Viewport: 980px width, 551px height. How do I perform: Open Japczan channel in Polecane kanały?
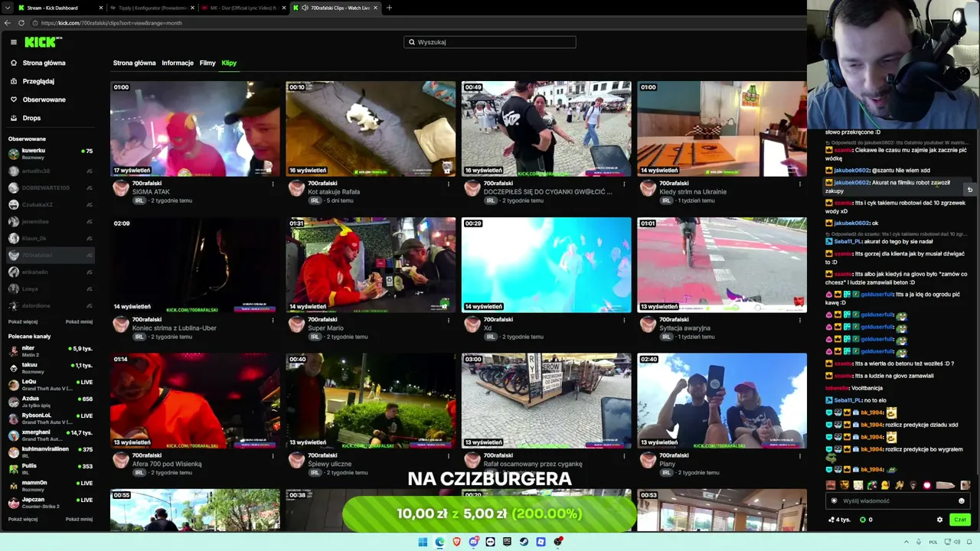point(51,503)
